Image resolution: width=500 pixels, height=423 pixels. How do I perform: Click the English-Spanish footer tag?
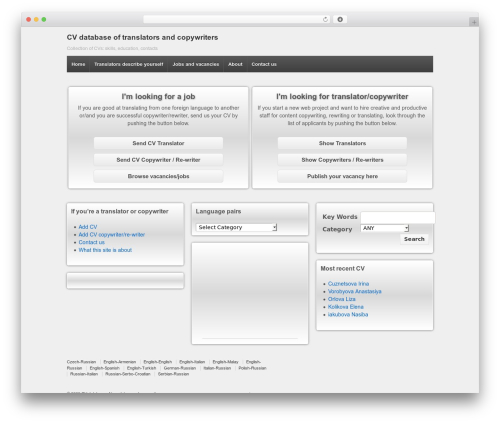105,368
